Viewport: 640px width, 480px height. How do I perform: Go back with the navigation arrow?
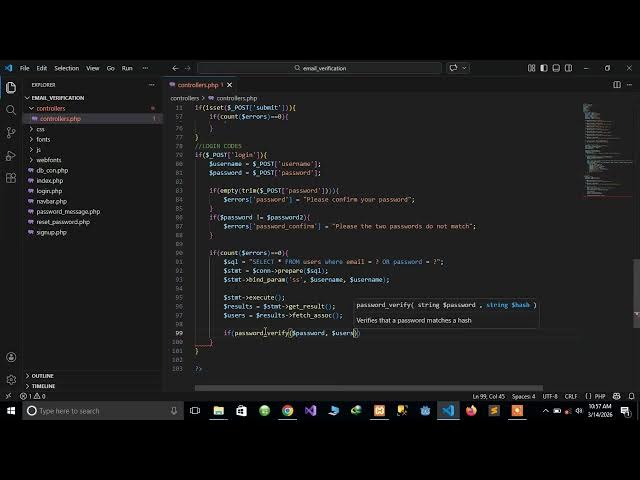(175, 68)
